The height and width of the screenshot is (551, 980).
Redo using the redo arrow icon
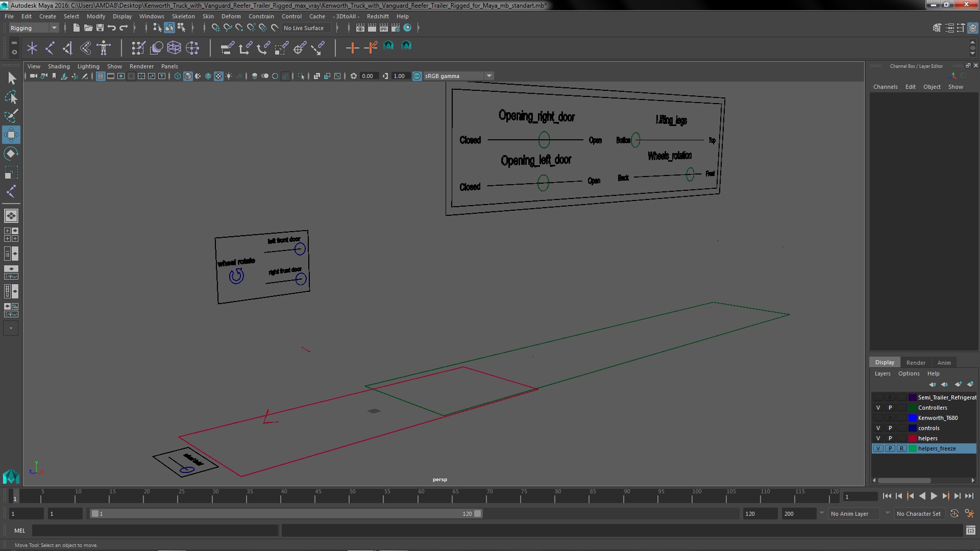124,28
